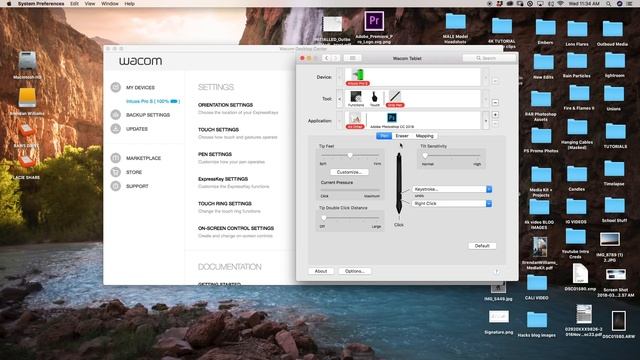Expand application list right arrow
Viewport: 640px width, 360px height.
pos(485,121)
